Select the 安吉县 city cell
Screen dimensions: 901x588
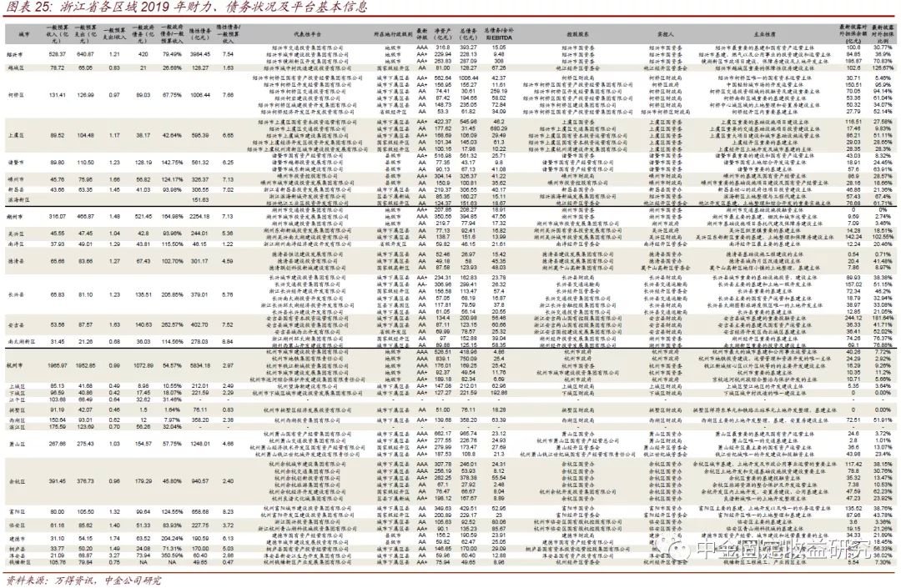tap(15, 325)
